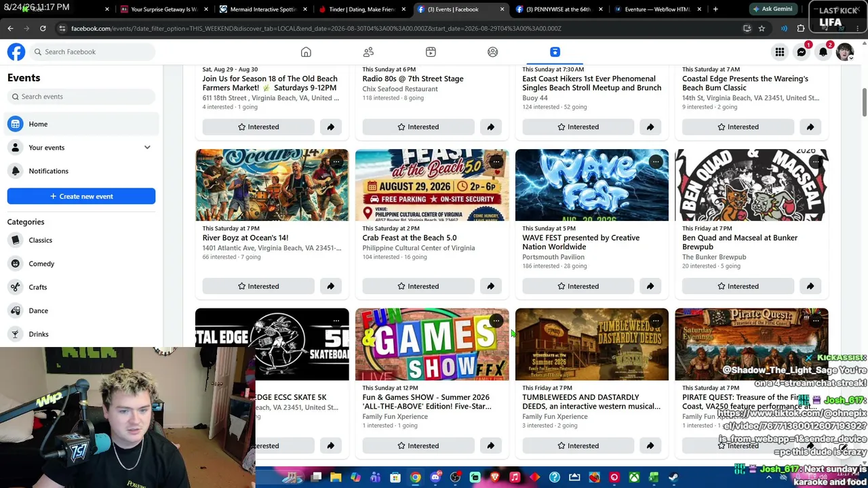The width and height of the screenshot is (868, 488).
Task: Click Create new event button
Action: [x=81, y=197]
